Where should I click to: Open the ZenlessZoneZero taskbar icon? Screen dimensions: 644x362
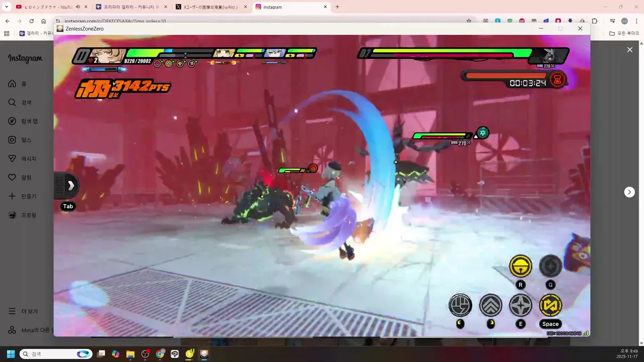pos(204,354)
